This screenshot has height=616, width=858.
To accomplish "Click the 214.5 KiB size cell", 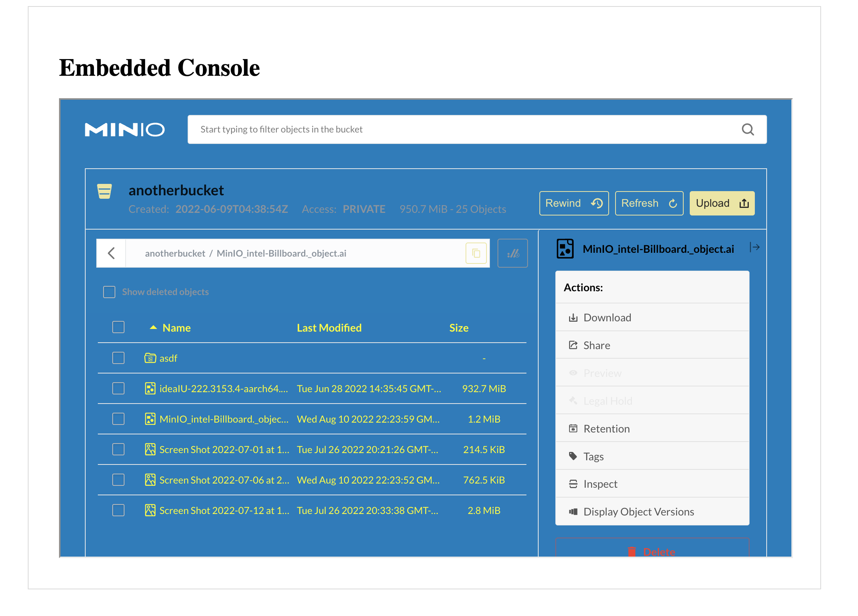I will tap(484, 450).
